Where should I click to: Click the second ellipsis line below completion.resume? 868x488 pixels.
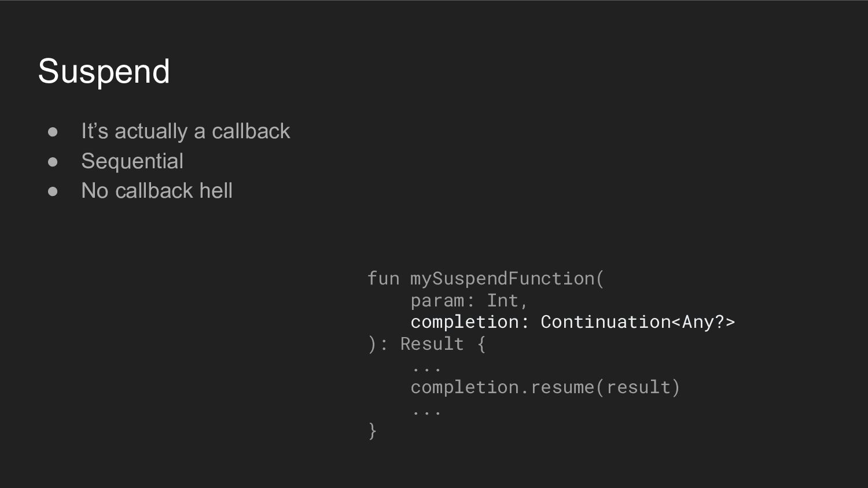[x=426, y=412]
